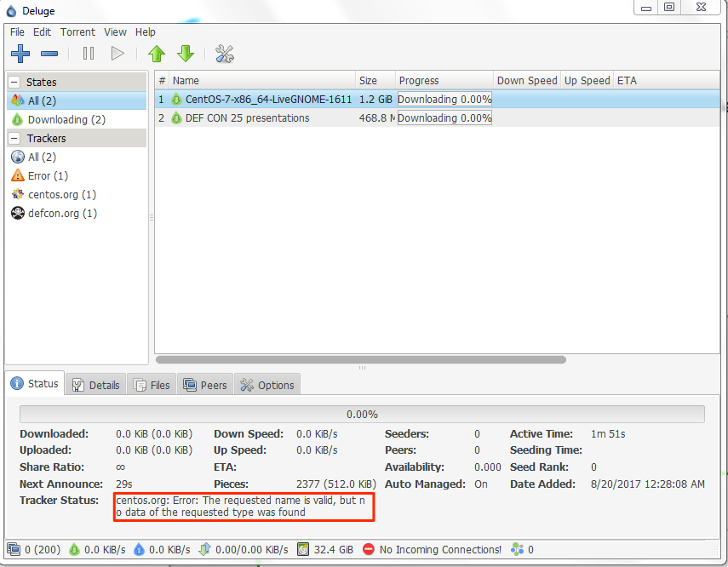Click the defcon.org skull icon

click(x=18, y=213)
